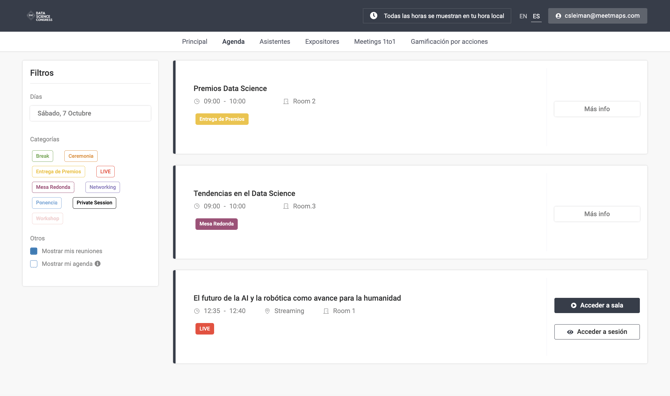
Task: Toggle the Ponencia category filter
Action: point(47,203)
